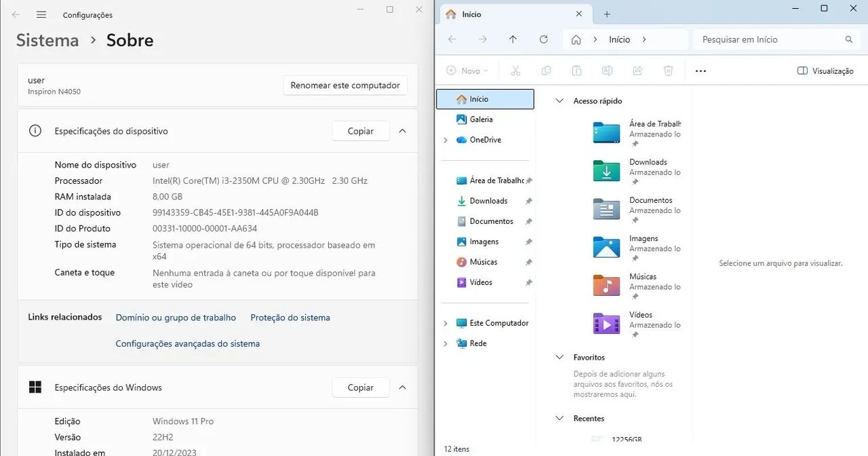Click Início segment in the address bar
Viewport: 868px width, 456px height.
click(x=619, y=39)
